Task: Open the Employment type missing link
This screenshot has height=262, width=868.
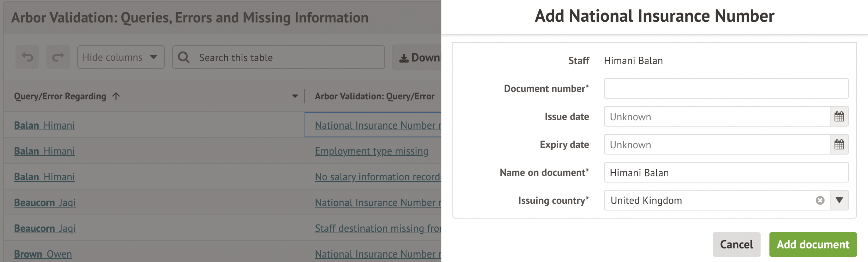Action: pyautogui.click(x=371, y=151)
